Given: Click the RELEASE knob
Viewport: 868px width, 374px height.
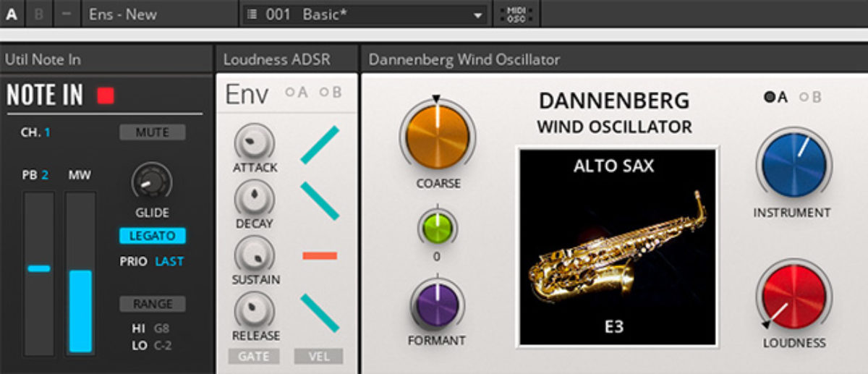Looking at the screenshot, I should tap(255, 311).
